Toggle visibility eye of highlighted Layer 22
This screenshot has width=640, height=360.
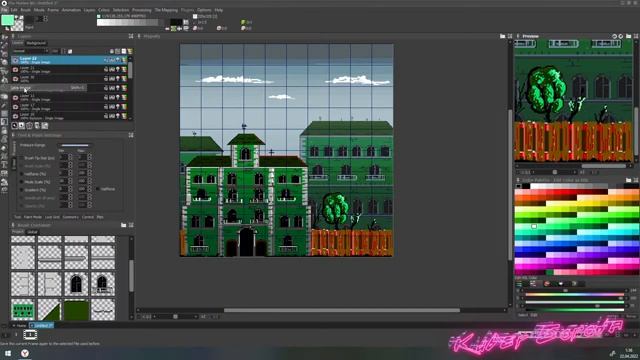15,60
